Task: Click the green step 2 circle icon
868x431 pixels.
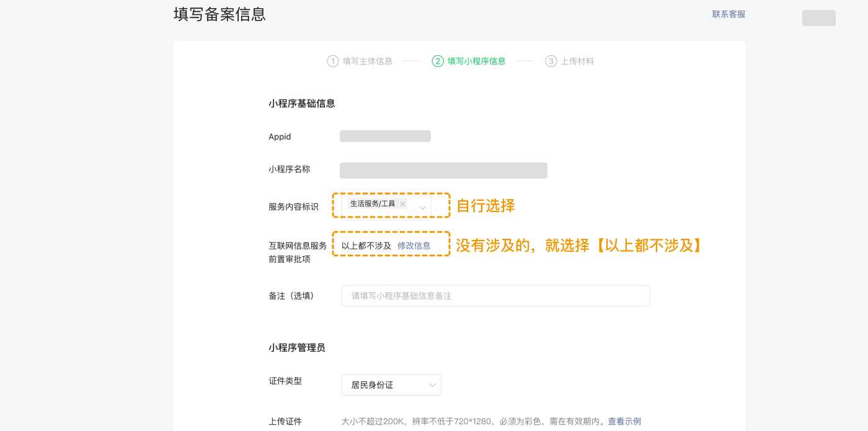Action: [x=438, y=61]
